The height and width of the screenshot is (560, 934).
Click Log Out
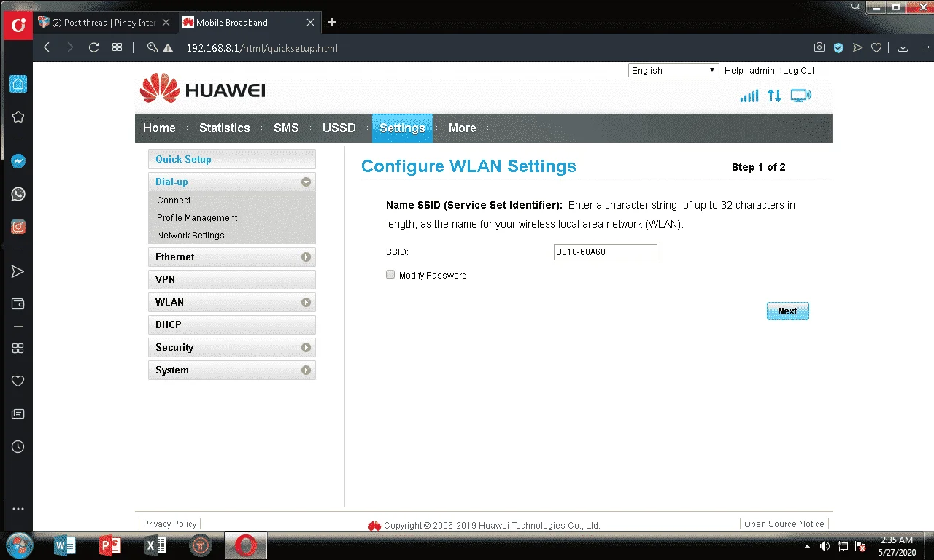tap(799, 71)
